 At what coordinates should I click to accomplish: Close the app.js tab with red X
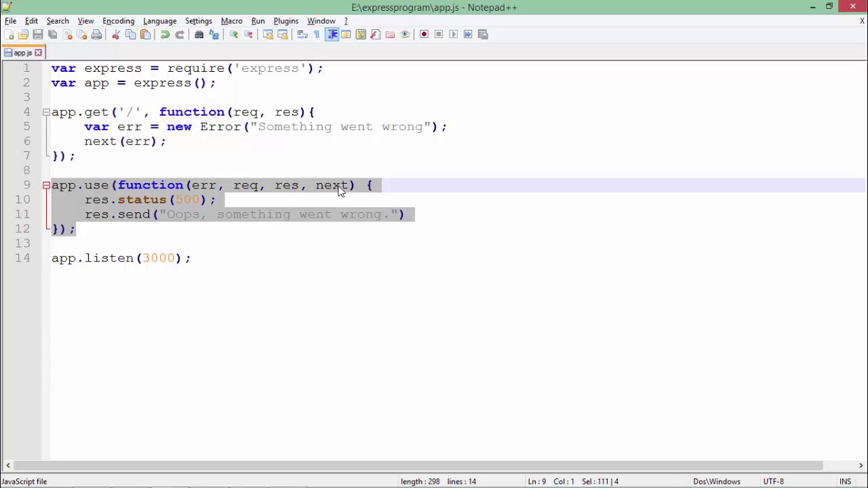tap(39, 53)
